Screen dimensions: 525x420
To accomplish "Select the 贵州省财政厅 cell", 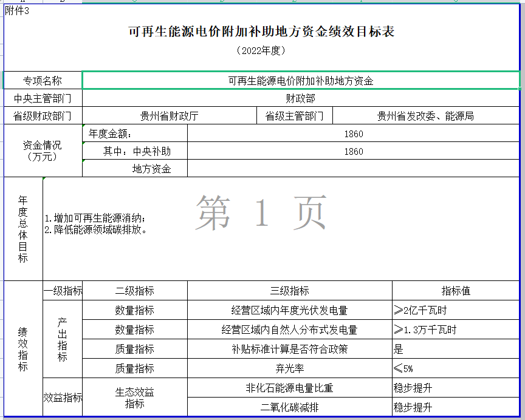I will pos(169,116).
